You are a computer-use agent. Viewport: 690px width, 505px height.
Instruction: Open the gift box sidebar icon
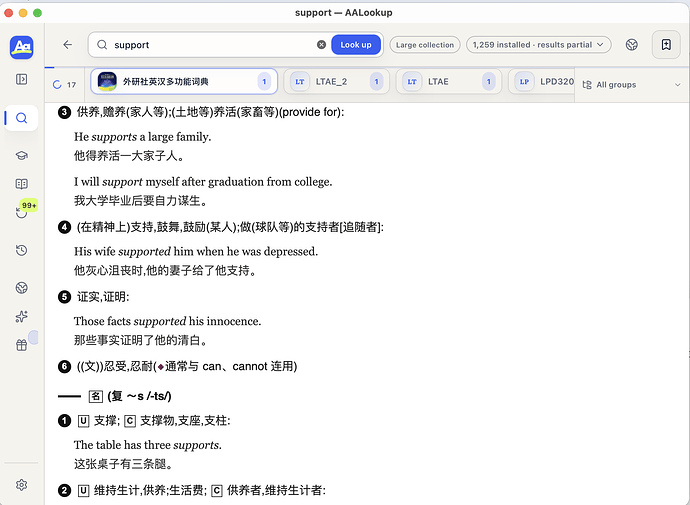point(22,345)
